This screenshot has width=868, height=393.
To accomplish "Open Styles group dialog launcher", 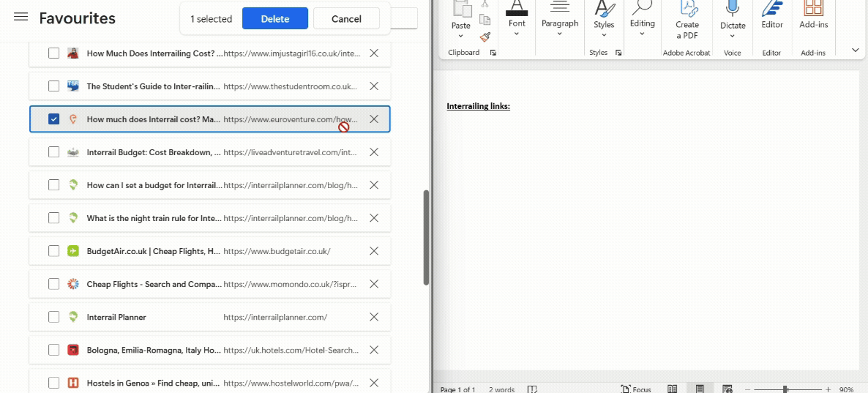I will (x=618, y=53).
